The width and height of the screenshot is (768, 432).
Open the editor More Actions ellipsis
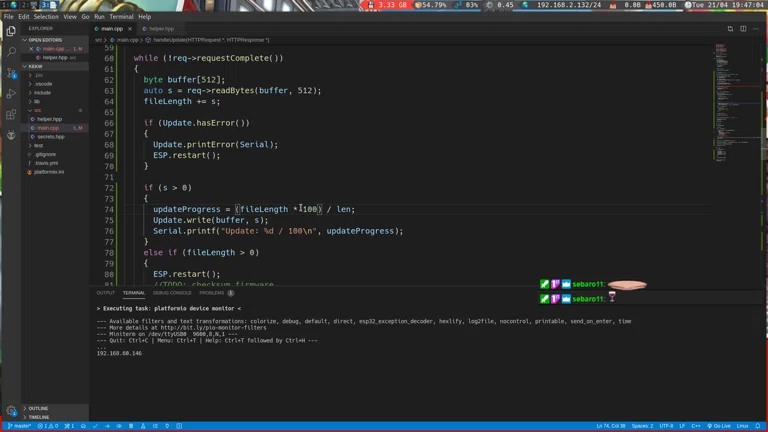756,29
